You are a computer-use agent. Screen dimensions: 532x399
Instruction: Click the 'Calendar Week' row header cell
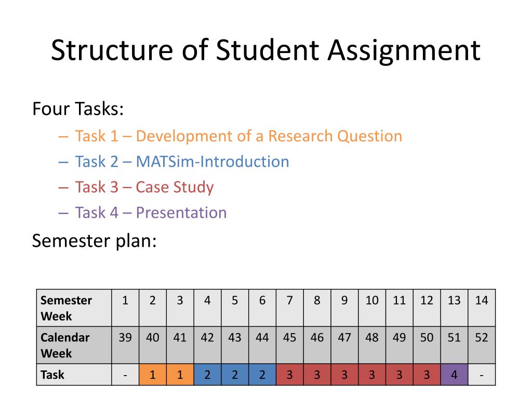click(x=74, y=345)
